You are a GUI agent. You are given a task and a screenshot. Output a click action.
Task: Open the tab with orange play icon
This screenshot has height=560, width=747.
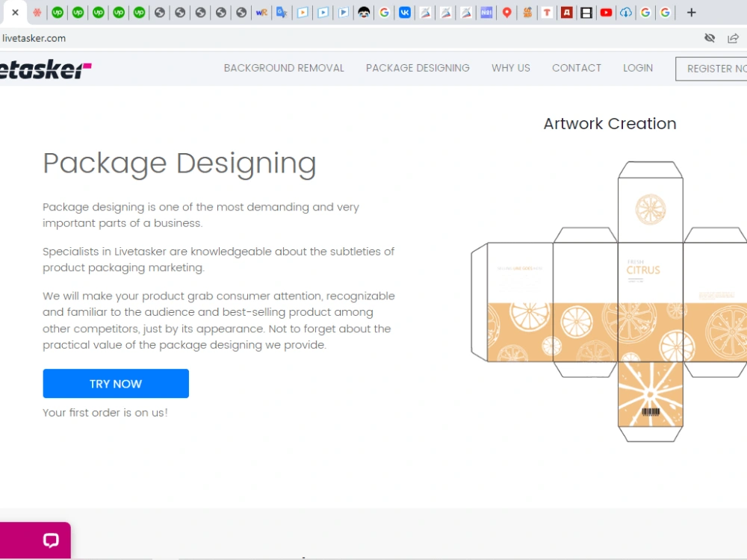pos(303,13)
